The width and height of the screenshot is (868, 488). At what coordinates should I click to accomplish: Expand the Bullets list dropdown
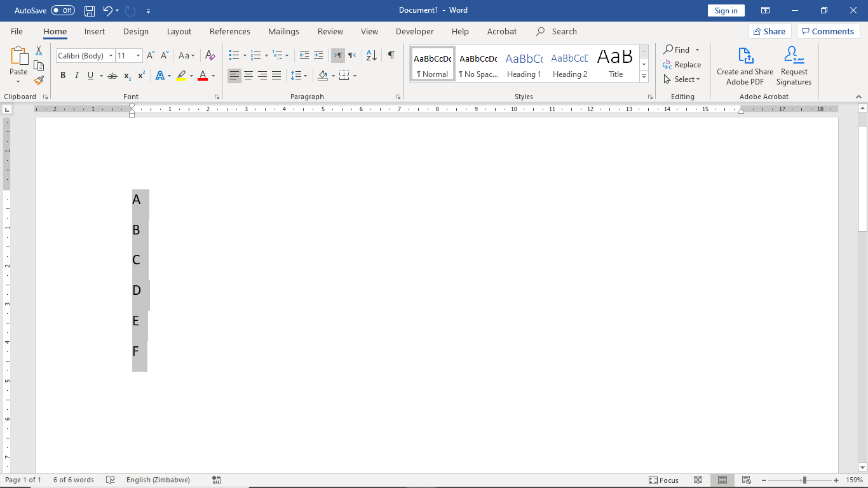245,56
